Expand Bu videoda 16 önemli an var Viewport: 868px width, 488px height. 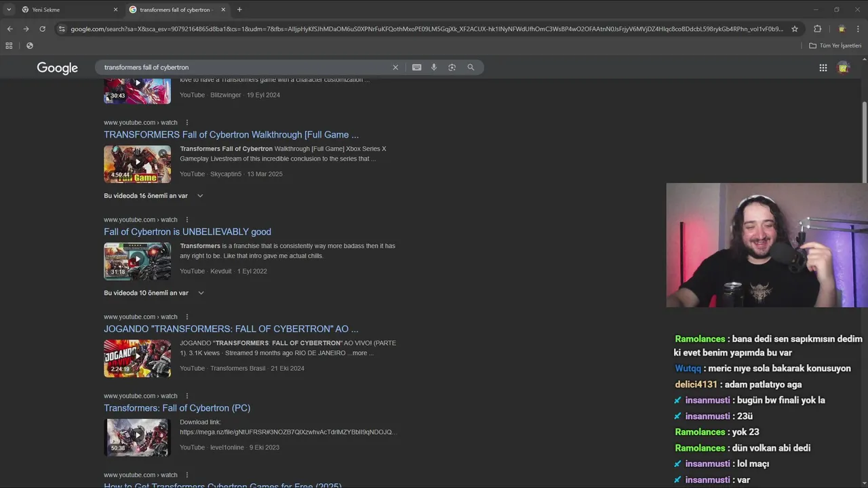154,196
